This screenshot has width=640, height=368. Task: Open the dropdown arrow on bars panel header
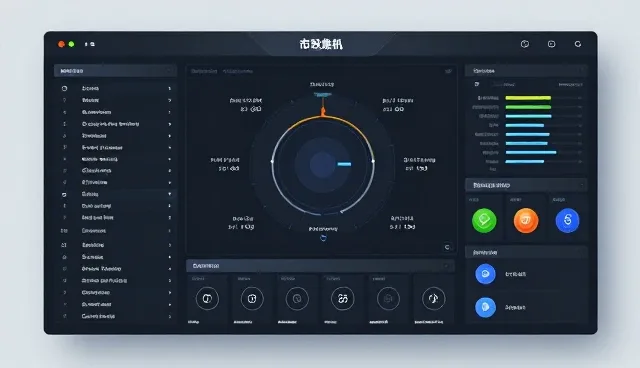coord(582,71)
